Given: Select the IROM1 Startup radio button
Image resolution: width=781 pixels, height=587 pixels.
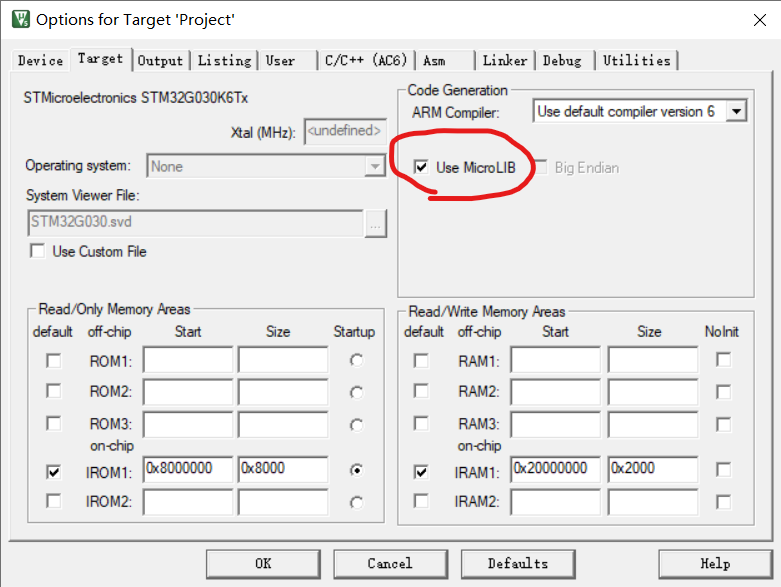Looking at the screenshot, I should [x=356, y=470].
